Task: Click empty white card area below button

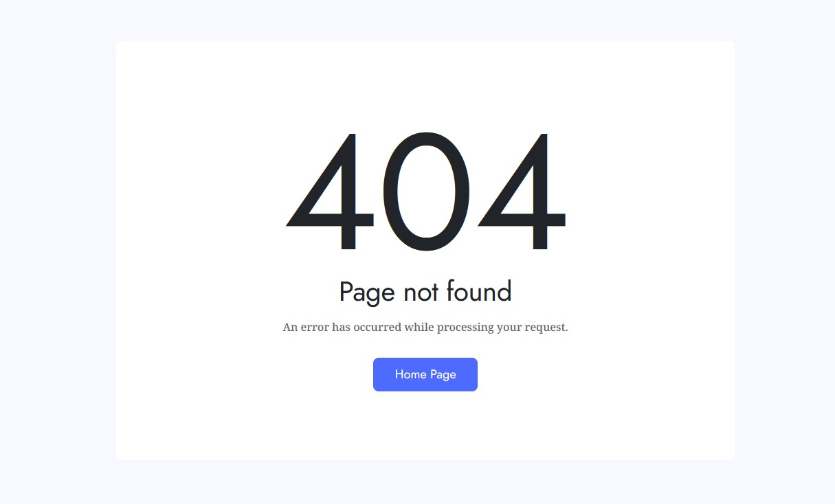Action: click(425, 426)
